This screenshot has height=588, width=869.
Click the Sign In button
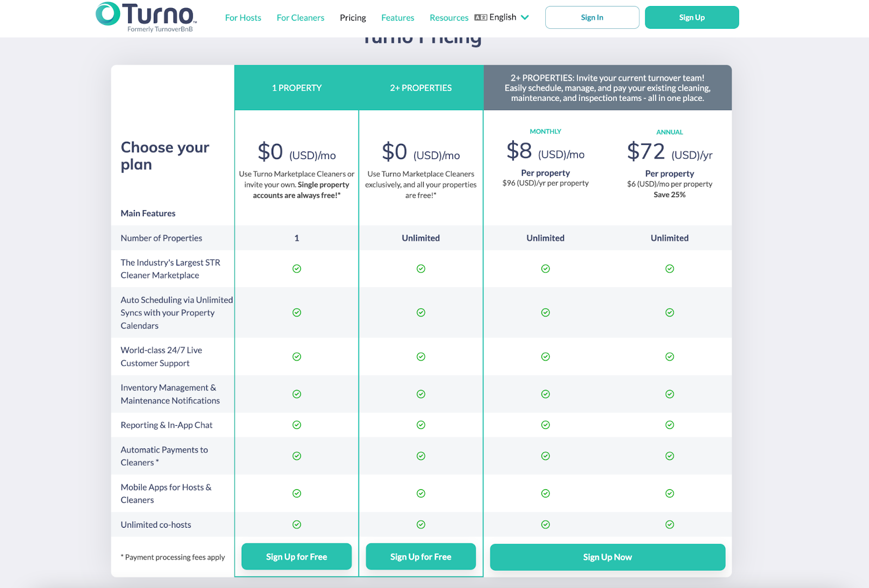(591, 17)
